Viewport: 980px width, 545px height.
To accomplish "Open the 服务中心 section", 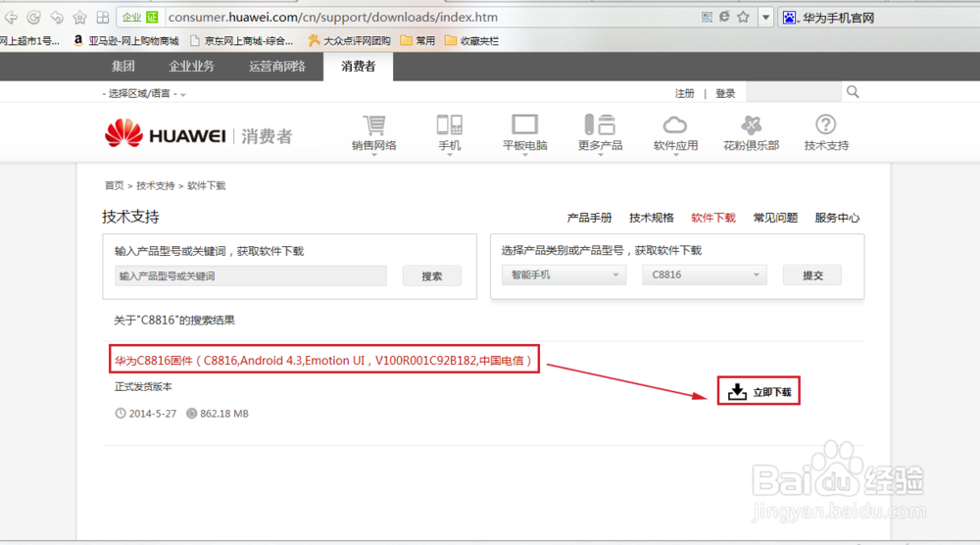I will pyautogui.click(x=838, y=218).
